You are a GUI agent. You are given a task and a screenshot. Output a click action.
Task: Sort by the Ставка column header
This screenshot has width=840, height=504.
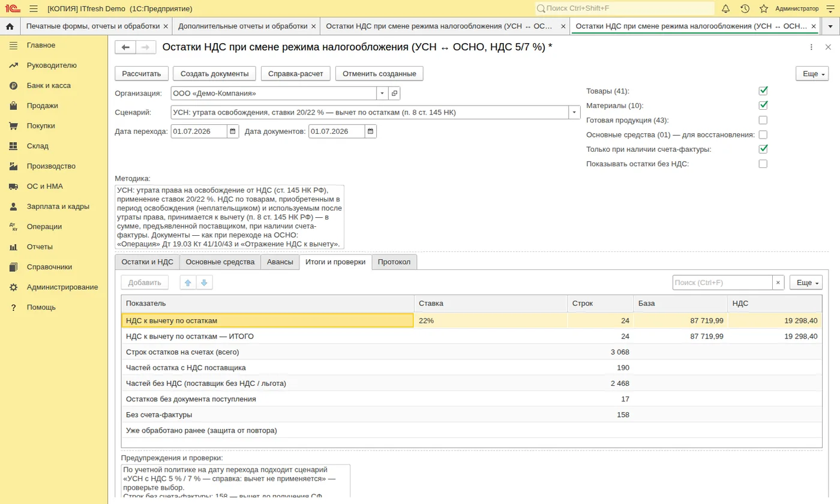(490, 304)
